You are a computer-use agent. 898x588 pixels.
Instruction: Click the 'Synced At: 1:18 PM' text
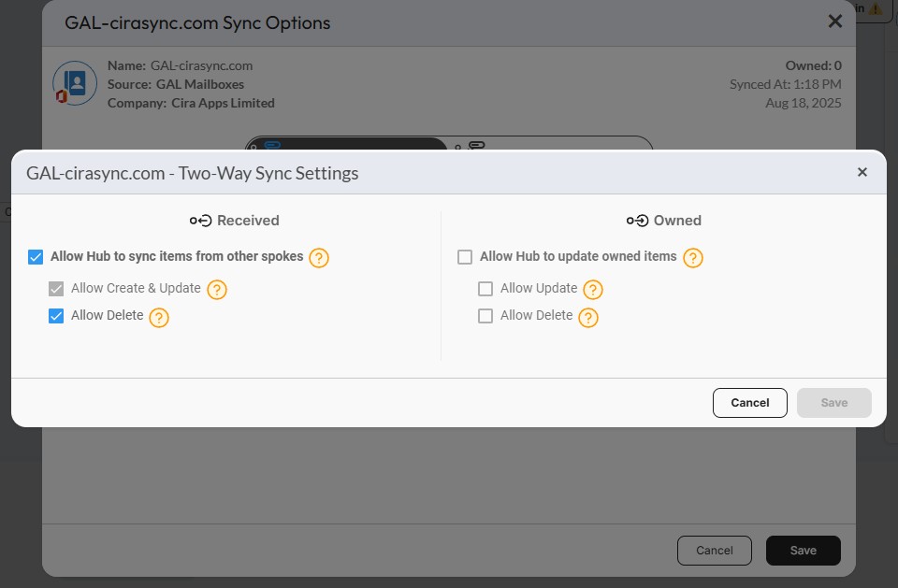pos(786,84)
